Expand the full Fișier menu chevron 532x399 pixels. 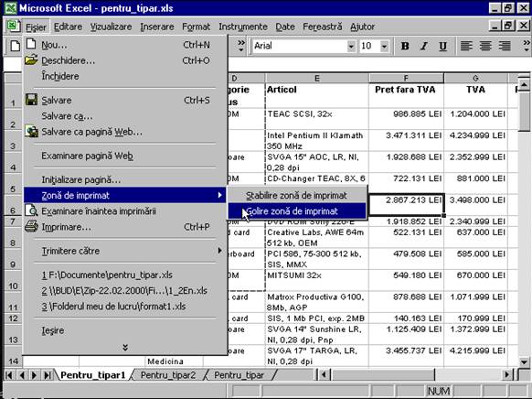pyautogui.click(x=125, y=348)
